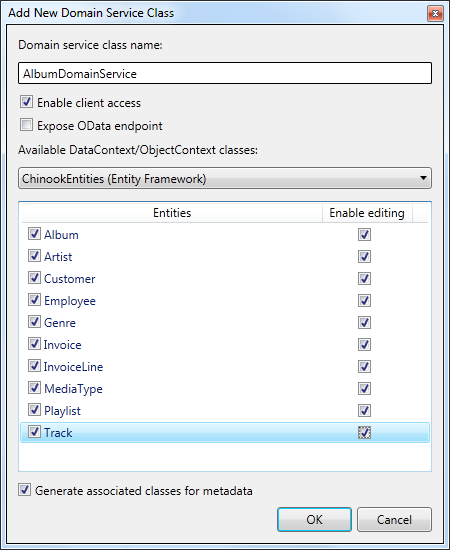Select the InvoiceLine row label
This screenshot has height=550, width=450.
(x=73, y=367)
